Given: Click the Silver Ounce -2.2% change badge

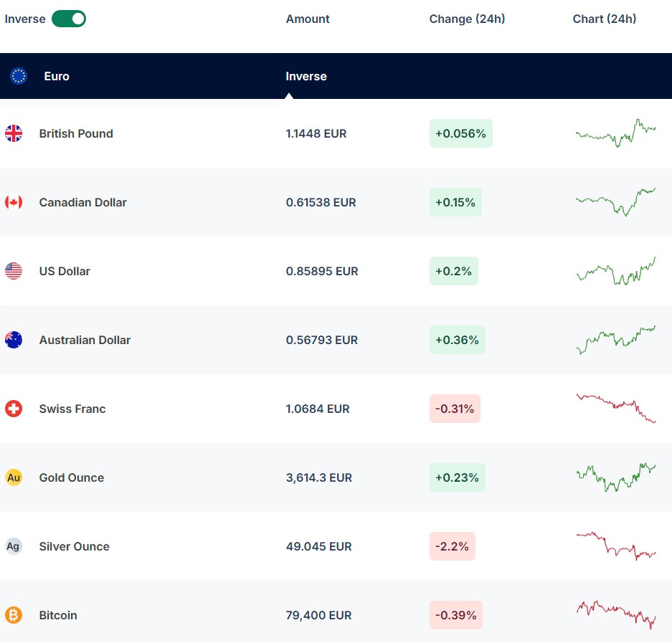Looking at the screenshot, I should 452,546.
